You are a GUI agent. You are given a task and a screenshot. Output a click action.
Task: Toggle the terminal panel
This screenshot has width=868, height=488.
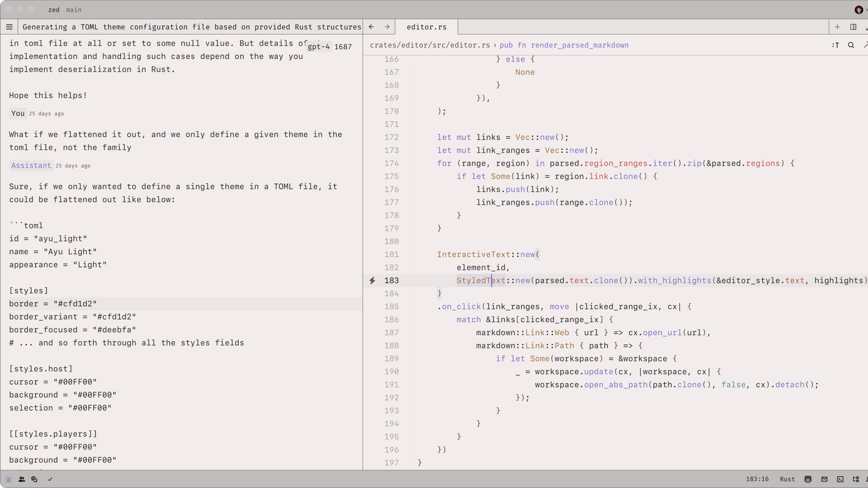[840, 479]
